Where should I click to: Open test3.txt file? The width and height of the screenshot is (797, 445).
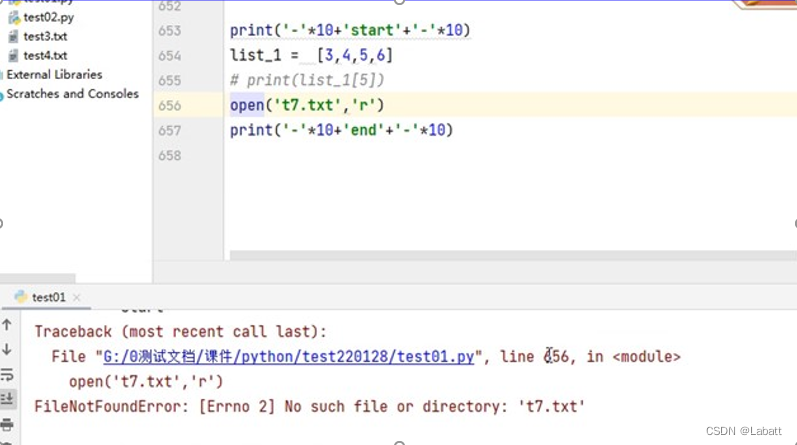(x=45, y=37)
